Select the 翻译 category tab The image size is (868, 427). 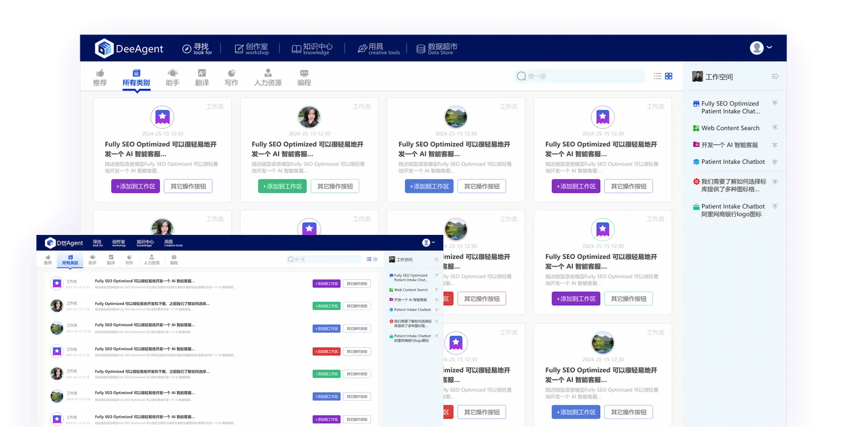202,78
